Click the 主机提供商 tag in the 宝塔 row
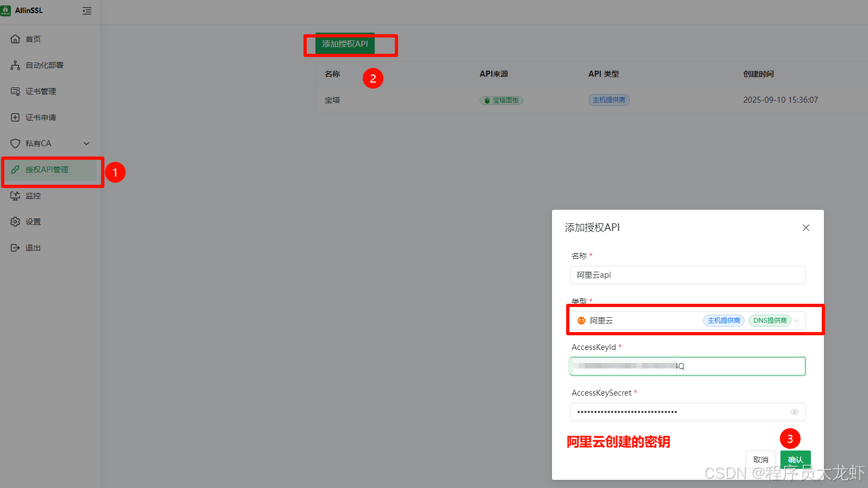Image resolution: width=868 pixels, height=488 pixels. (609, 100)
